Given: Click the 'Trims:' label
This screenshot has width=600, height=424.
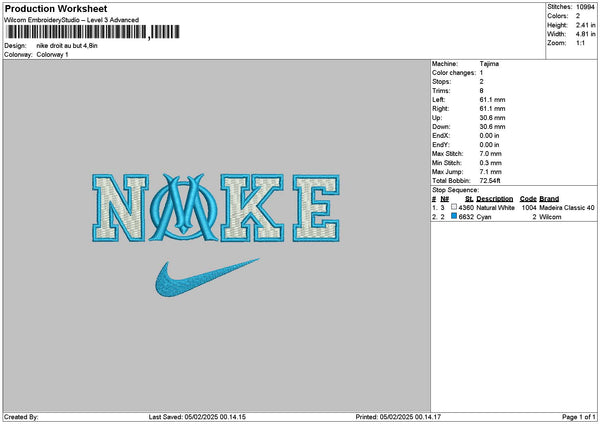Looking at the screenshot, I should (x=441, y=91).
